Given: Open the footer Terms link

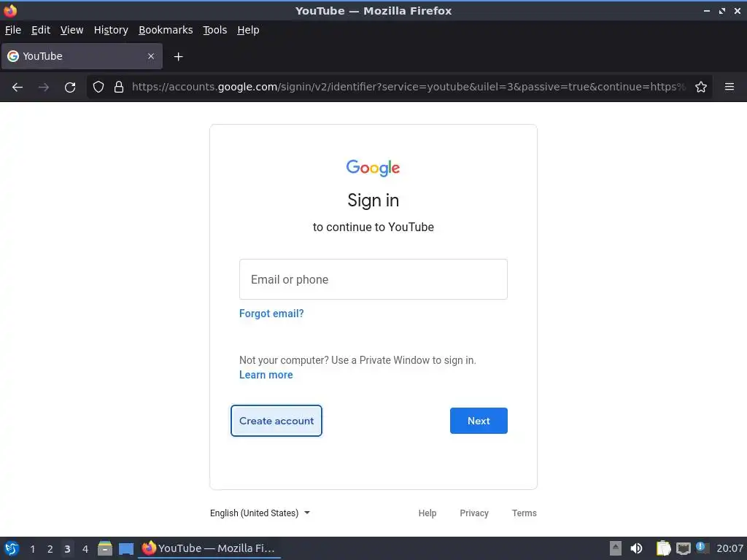Looking at the screenshot, I should 524,513.
